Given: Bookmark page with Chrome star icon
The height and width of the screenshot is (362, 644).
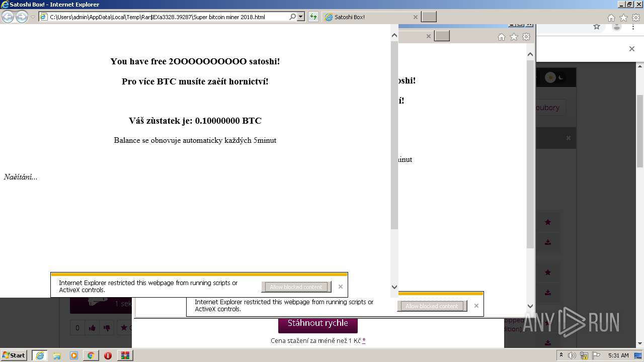Looking at the screenshot, I should coord(597,27).
